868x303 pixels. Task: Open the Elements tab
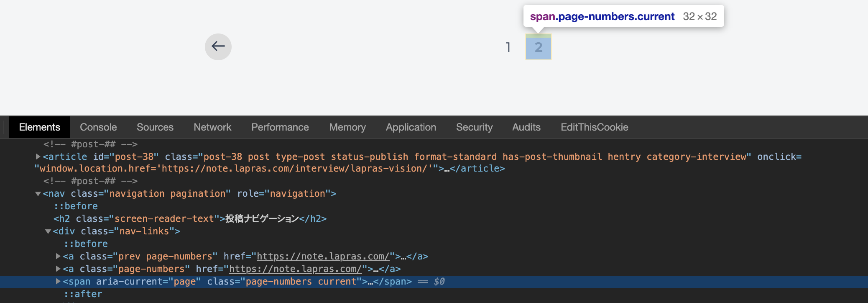point(40,127)
